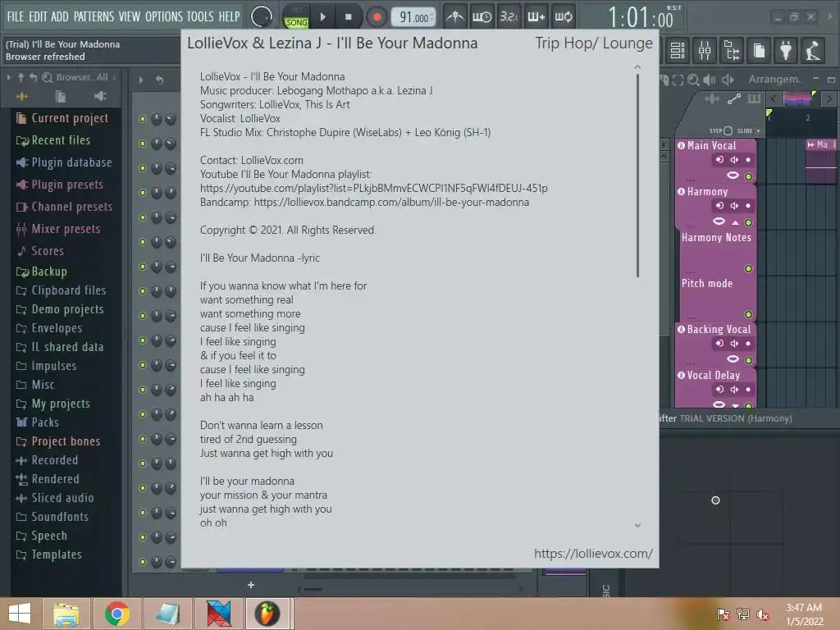Click the picker piano pattern icon
Viewport: 840px width, 630px height.
click(754, 98)
